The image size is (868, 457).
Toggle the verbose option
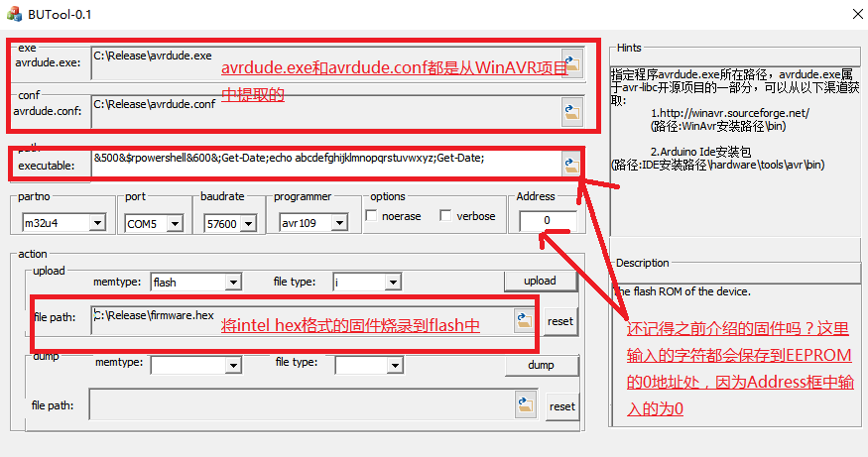[445, 215]
